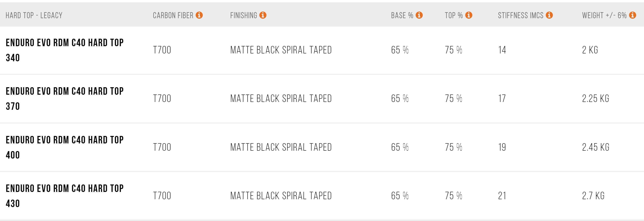The height and width of the screenshot is (221, 644).
Task: Click the Finishing info icon
Action: pyautogui.click(x=263, y=15)
